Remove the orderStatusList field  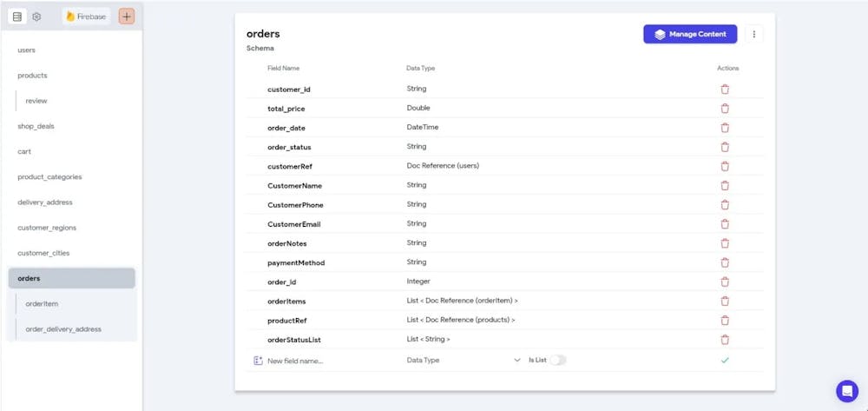[725, 340]
